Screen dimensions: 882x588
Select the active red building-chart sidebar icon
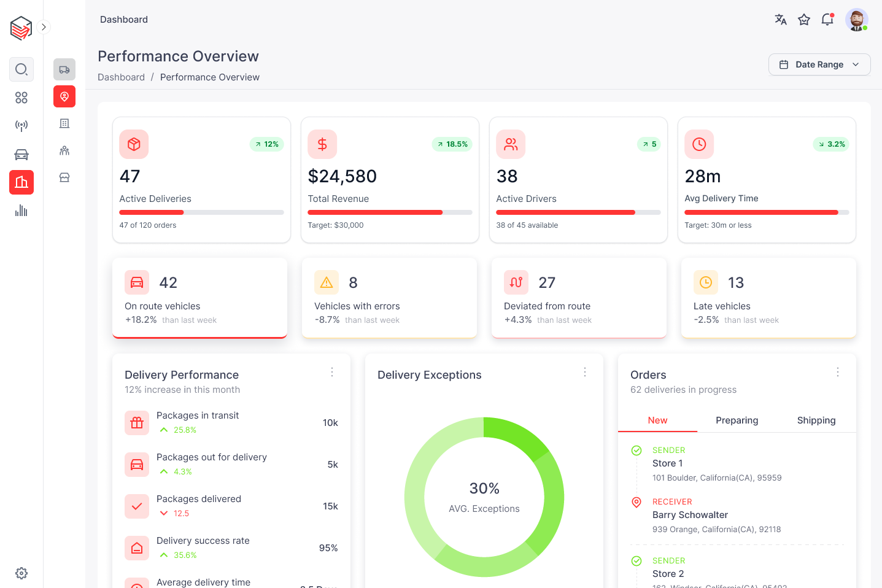21,182
